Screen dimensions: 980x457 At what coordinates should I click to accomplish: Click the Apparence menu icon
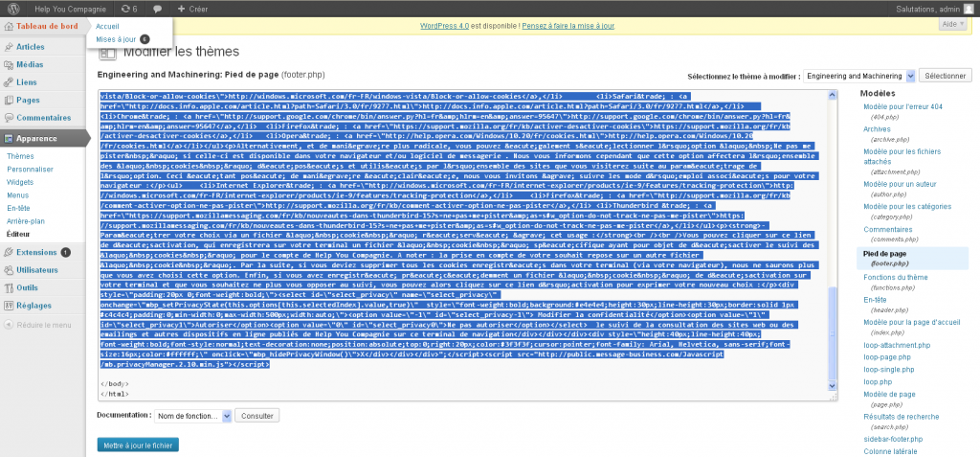[9, 138]
